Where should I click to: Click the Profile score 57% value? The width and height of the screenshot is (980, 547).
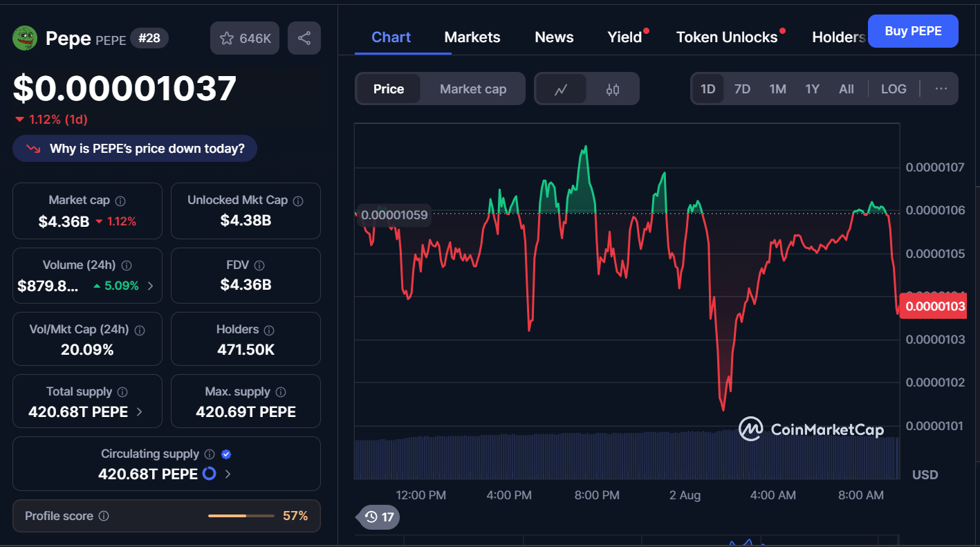pos(295,516)
